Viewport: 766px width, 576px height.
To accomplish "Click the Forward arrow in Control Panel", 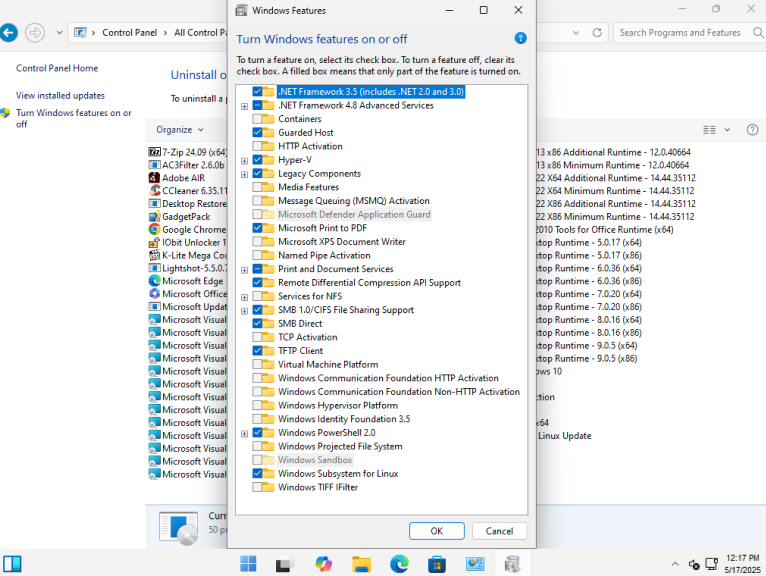I will (x=35, y=33).
